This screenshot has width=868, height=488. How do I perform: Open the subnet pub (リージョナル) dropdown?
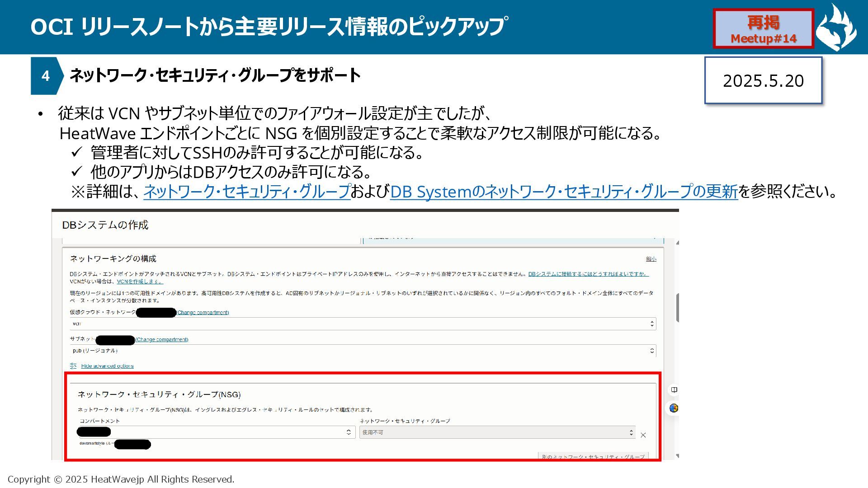(x=363, y=351)
